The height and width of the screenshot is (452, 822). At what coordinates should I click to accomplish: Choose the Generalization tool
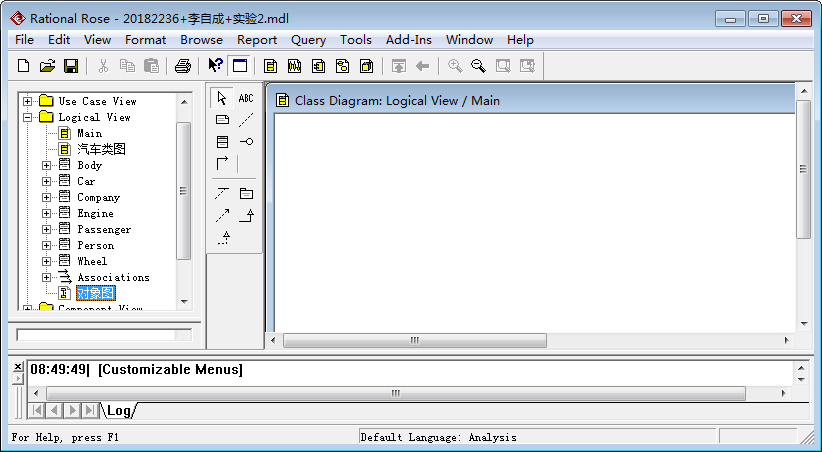246,215
